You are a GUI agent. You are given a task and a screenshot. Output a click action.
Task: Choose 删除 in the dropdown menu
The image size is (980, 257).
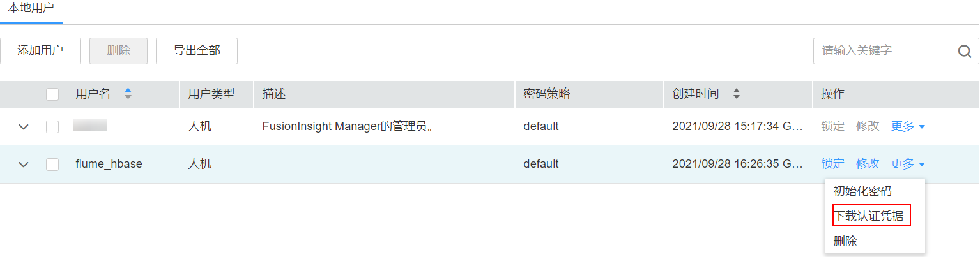click(845, 241)
